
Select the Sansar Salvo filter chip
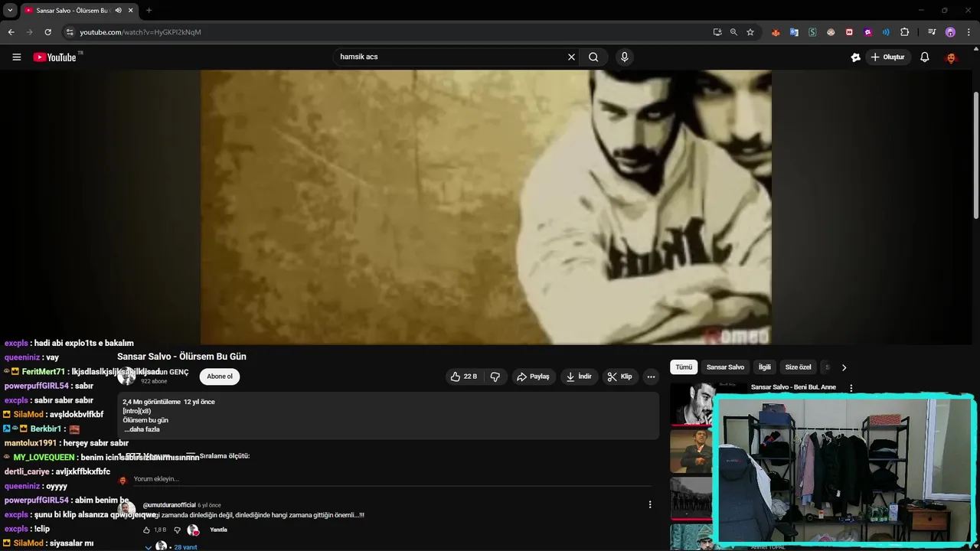[725, 367]
